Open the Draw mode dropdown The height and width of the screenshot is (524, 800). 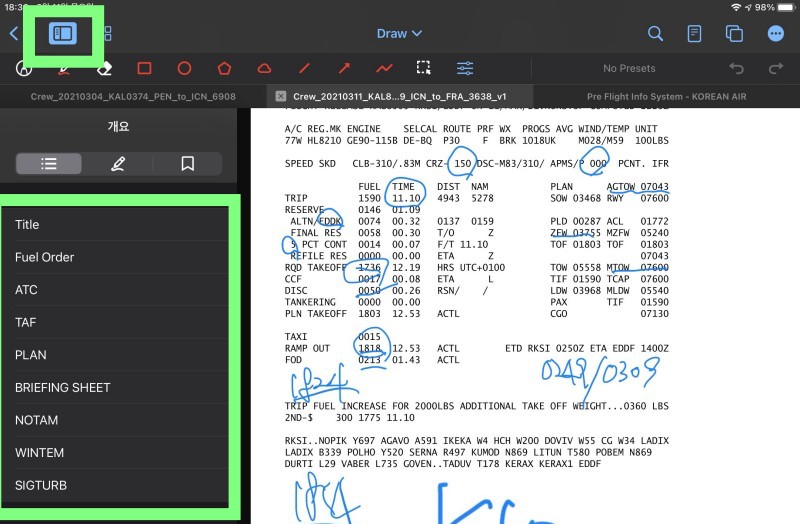(x=399, y=34)
